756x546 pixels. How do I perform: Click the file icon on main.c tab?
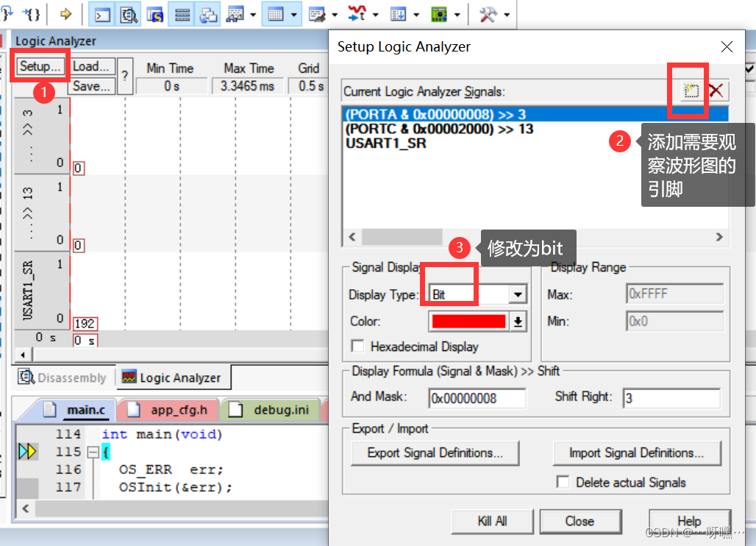click(x=49, y=409)
